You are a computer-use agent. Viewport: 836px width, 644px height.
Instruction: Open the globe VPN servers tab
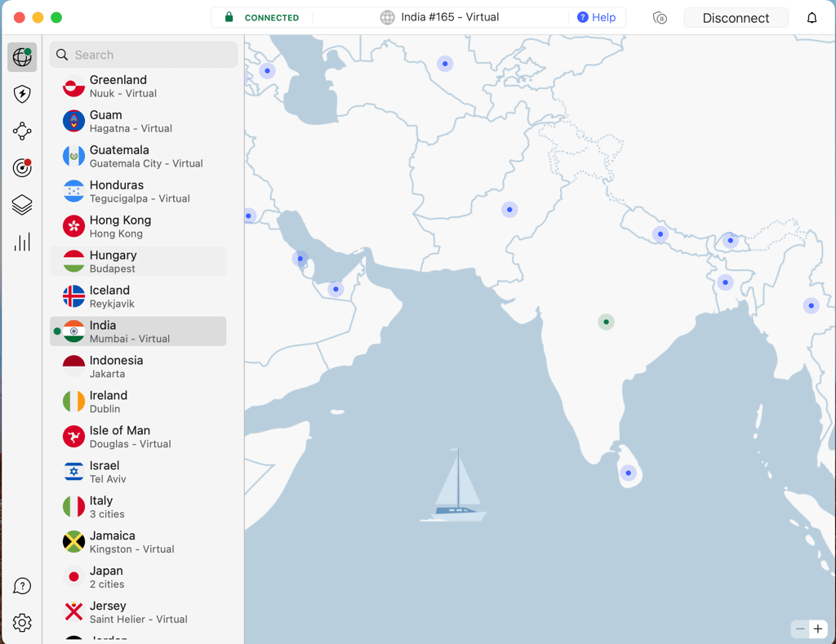(22, 57)
